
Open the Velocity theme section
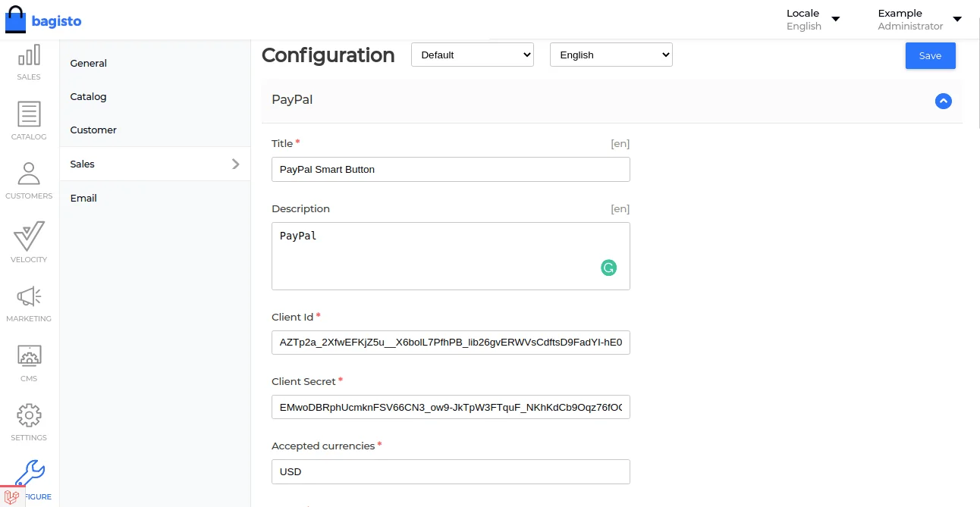click(x=29, y=242)
